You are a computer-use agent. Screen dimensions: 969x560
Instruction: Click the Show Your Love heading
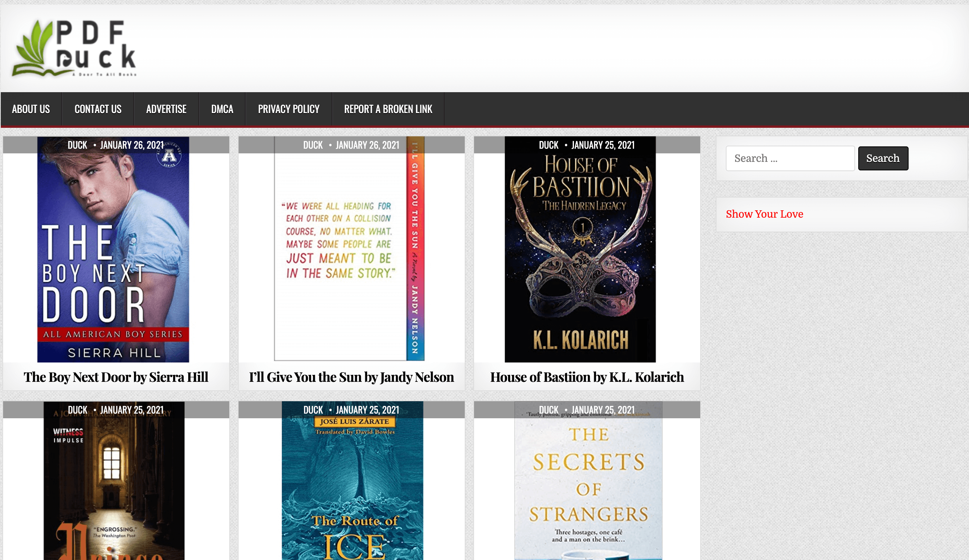[x=765, y=214]
